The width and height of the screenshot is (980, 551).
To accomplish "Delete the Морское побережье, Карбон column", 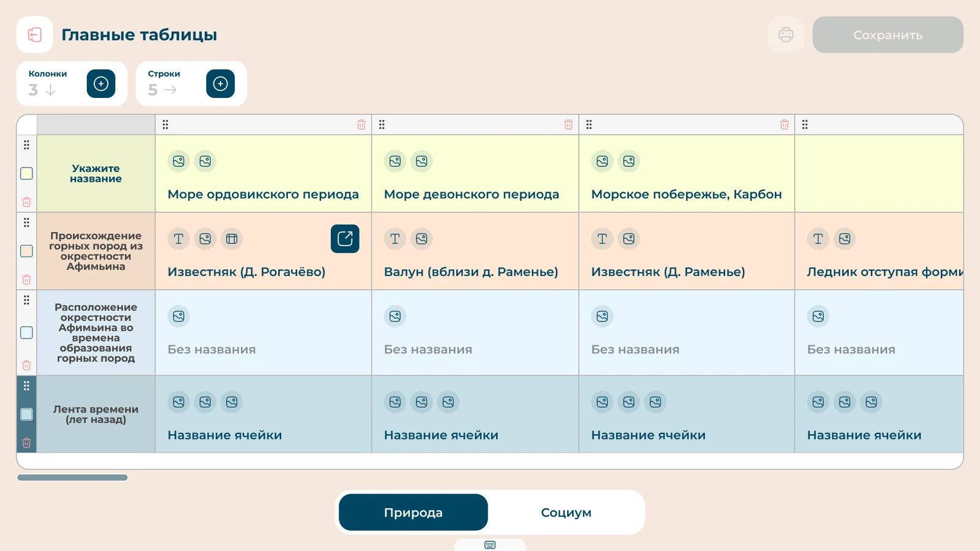I will coord(785,125).
